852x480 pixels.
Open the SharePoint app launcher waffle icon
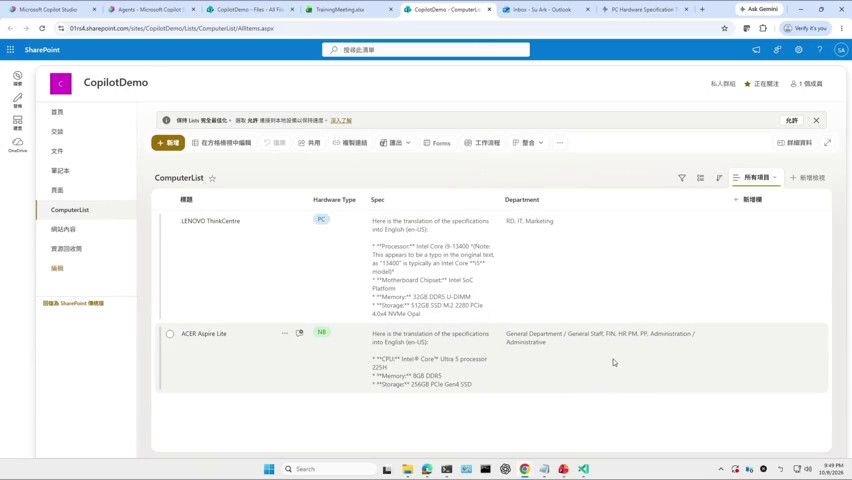coord(10,49)
